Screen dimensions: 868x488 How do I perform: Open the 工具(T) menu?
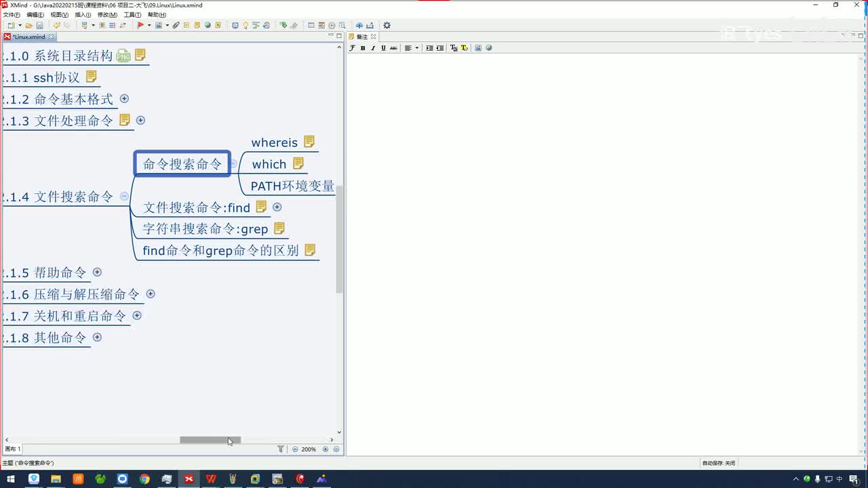tap(132, 14)
